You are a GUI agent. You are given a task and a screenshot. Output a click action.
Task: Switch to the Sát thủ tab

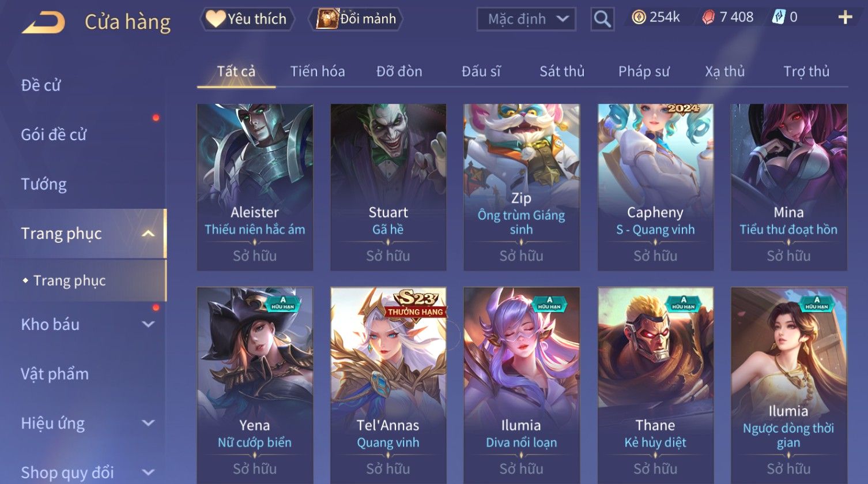(562, 72)
